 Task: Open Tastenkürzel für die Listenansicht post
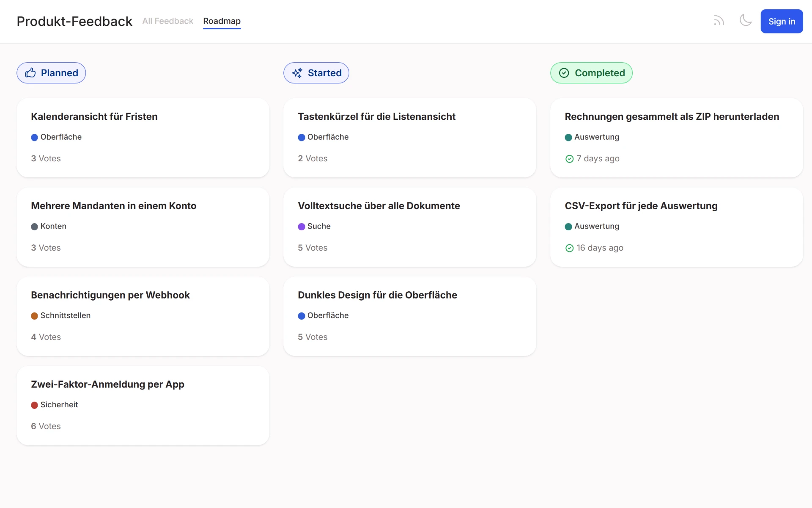410,138
